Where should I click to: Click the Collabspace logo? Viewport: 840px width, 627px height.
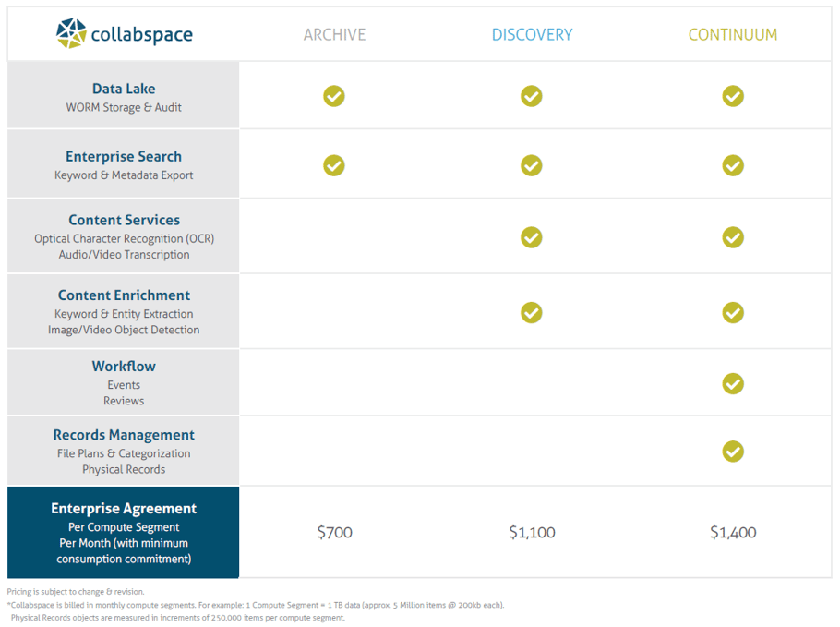coord(125,34)
